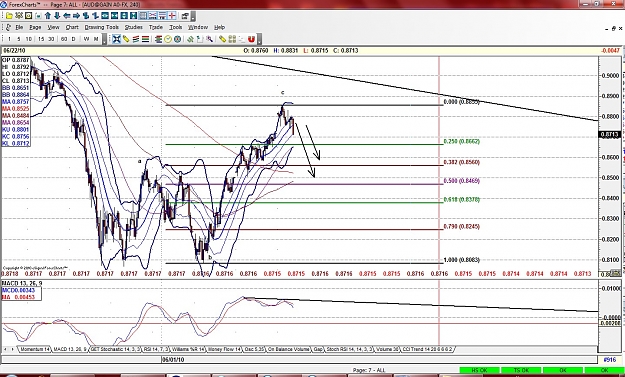Click the red magnet snap icon
The height and width of the screenshot is (377, 625).
tap(251, 39)
